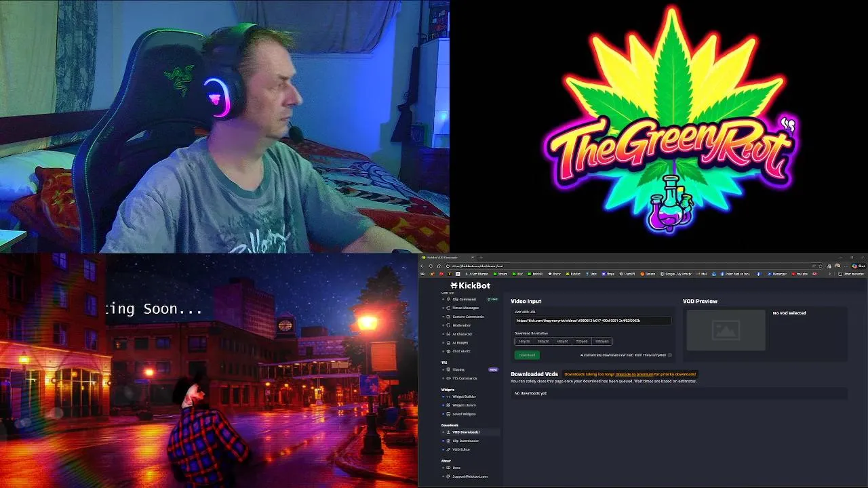Click the VOD Preview placeholder thumbnail
This screenshot has width=868, height=488.
click(x=726, y=330)
